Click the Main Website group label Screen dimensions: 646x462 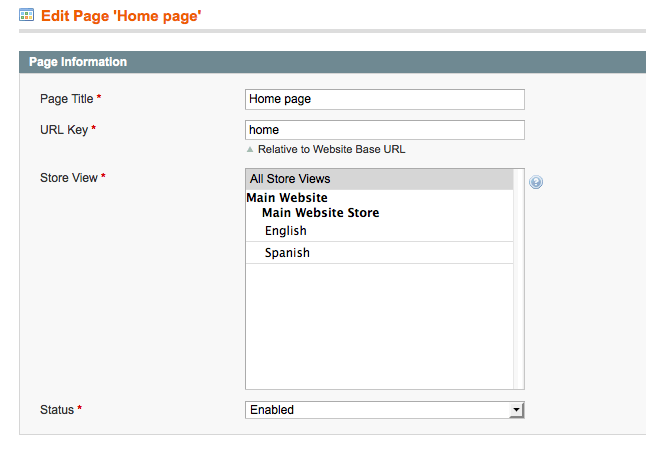click(287, 198)
